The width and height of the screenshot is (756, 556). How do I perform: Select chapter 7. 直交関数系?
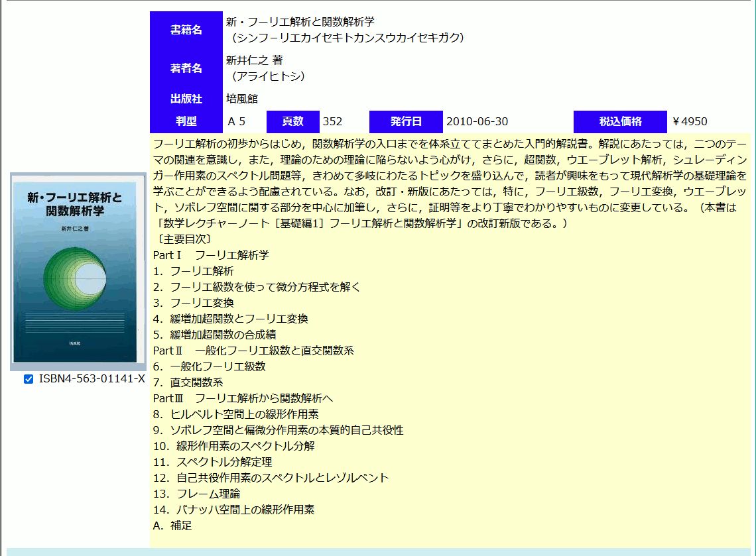coord(188,382)
